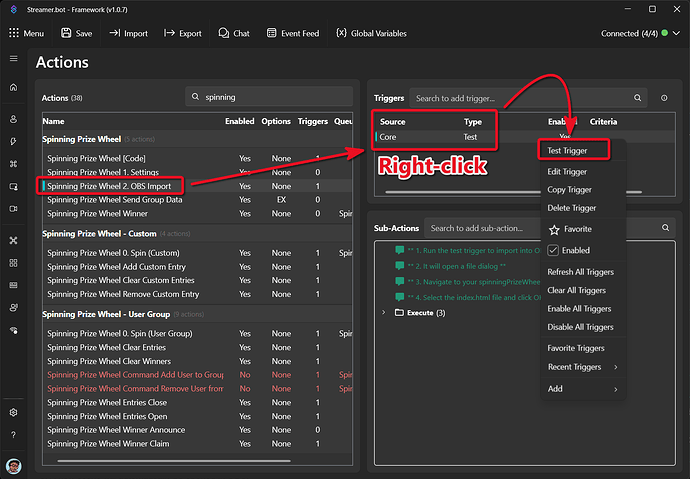Open the Event Feed icon
Screen dimensions: 690x479
tap(272, 33)
